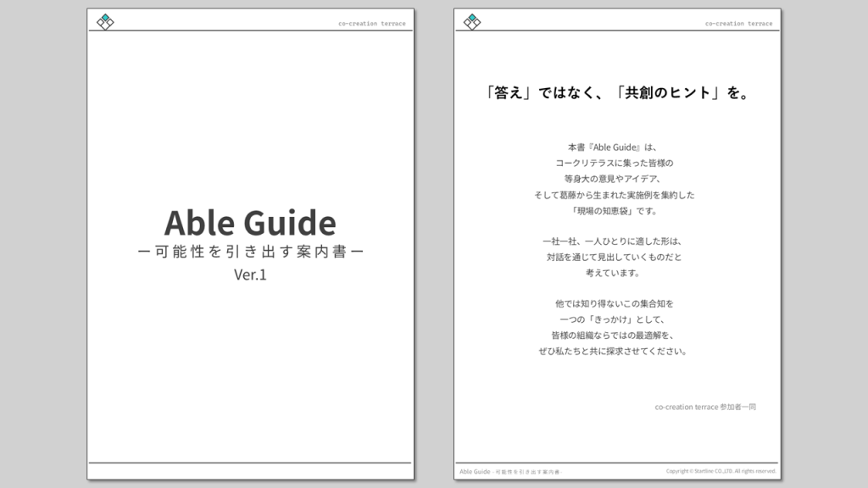Click the Able Guide main title

[249, 223]
